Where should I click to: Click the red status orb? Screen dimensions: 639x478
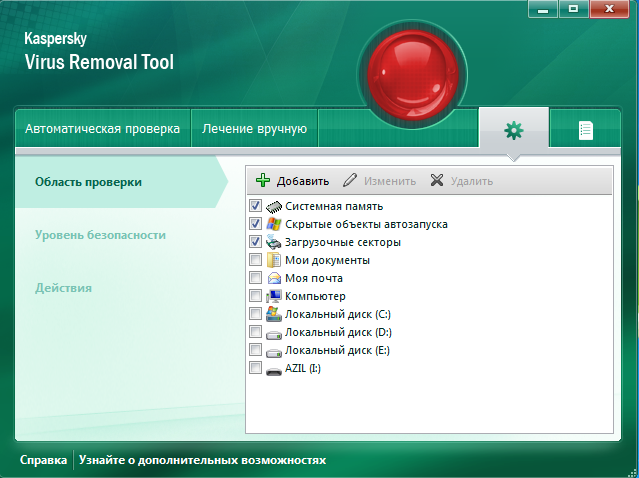pyautogui.click(x=412, y=75)
